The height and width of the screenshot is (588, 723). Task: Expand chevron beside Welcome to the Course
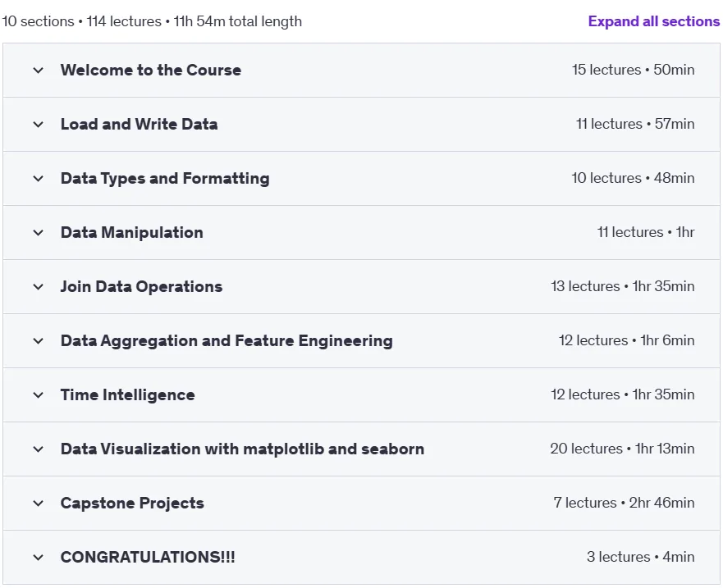pyautogui.click(x=39, y=71)
